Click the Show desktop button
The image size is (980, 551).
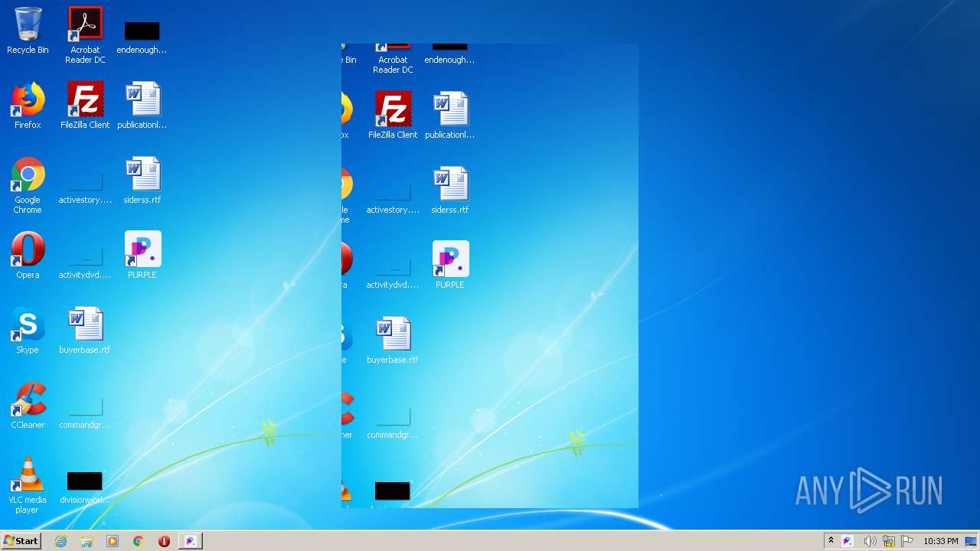pyautogui.click(x=971, y=541)
